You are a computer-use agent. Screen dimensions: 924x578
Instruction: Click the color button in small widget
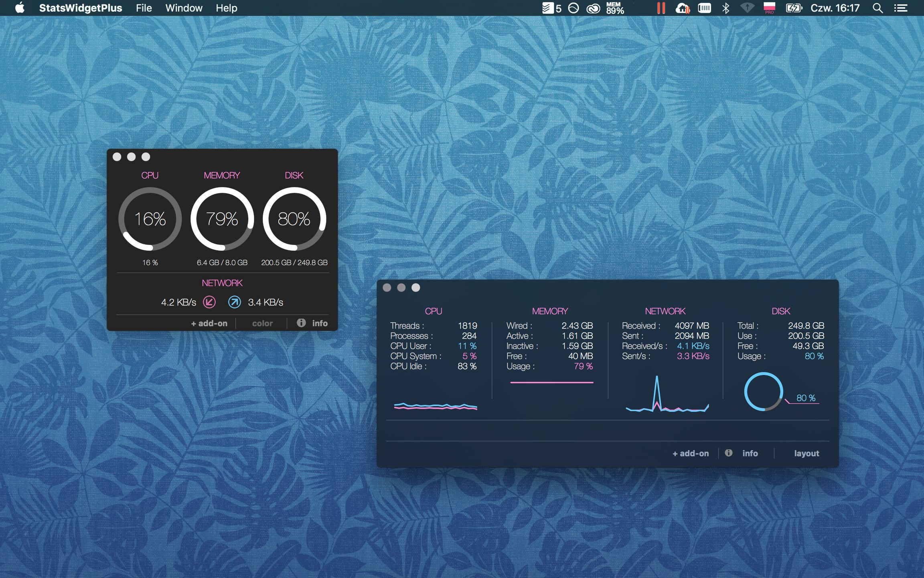[262, 324]
